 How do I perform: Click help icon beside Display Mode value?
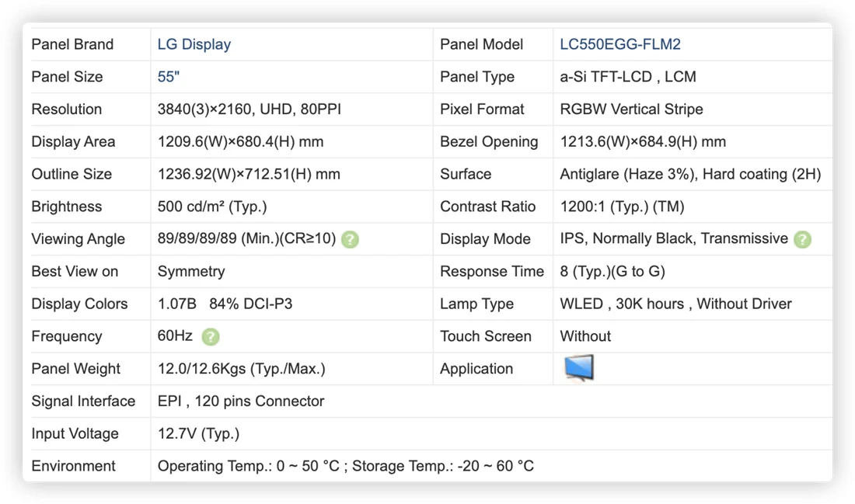point(802,239)
